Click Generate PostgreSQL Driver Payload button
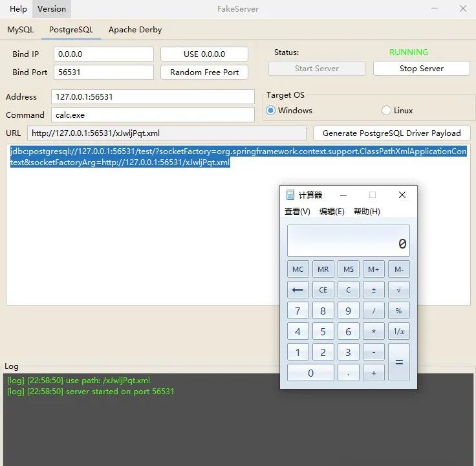Screen dimensions: 476x466 point(392,133)
